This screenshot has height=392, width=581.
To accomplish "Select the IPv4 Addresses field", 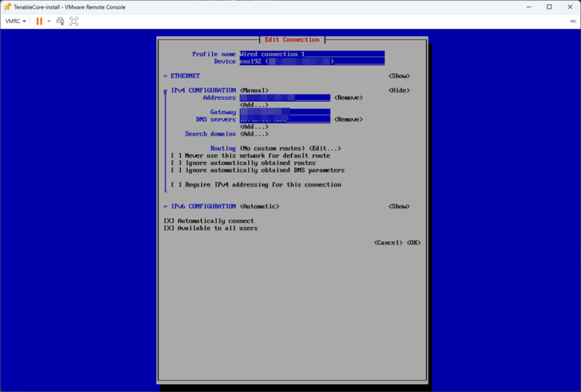I will click(285, 98).
